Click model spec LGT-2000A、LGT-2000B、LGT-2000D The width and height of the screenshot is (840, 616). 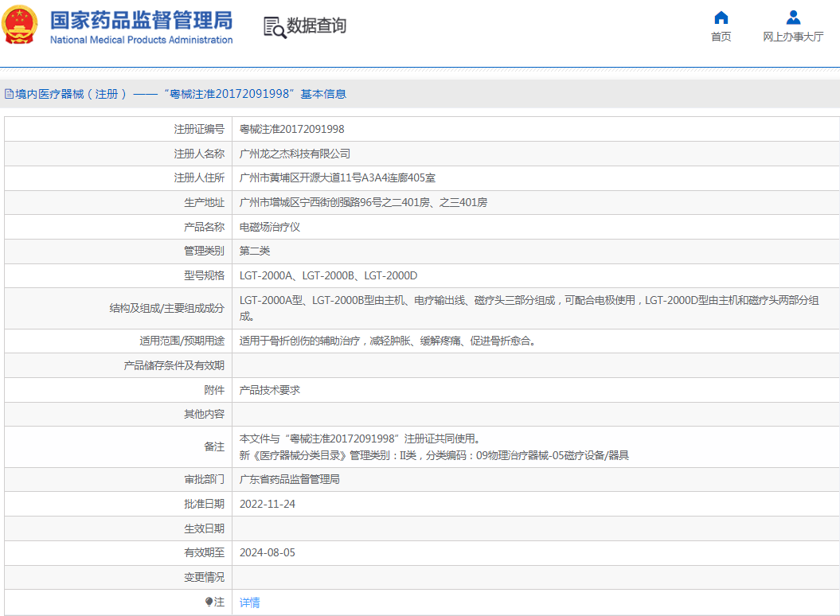[328, 276]
